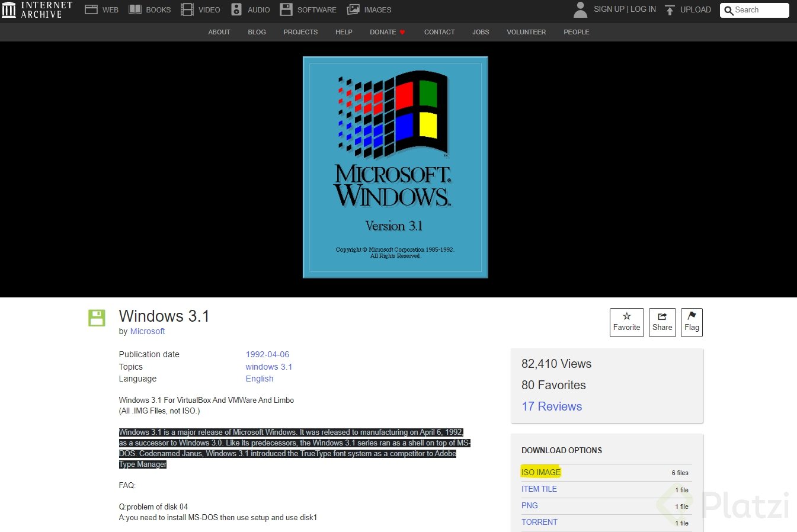Open the 17 Reviews link
Screen dimensions: 797x532
point(552,406)
